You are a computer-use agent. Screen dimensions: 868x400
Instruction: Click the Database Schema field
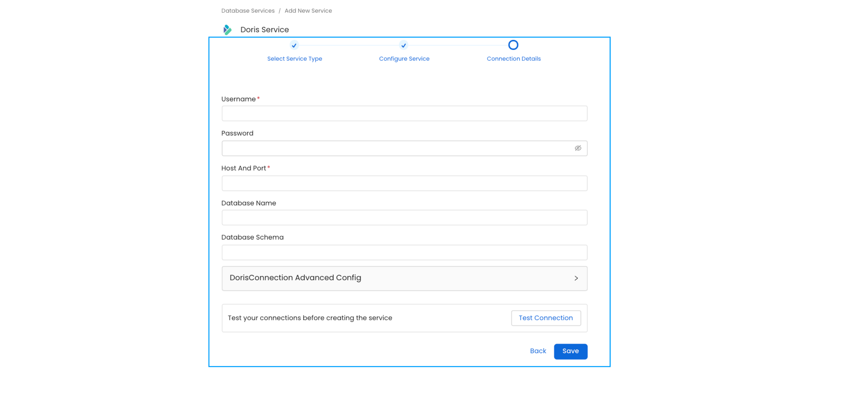tap(404, 252)
